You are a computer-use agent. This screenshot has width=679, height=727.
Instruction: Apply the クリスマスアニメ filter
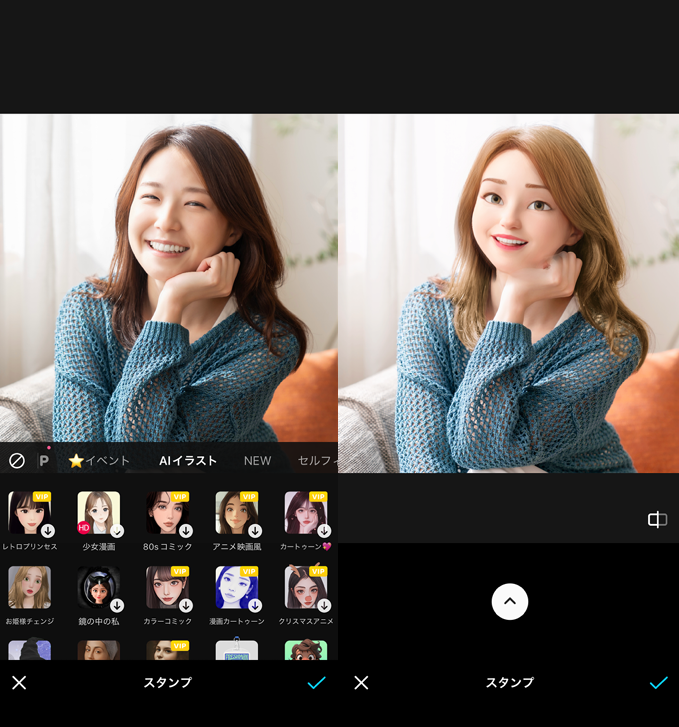coord(306,588)
